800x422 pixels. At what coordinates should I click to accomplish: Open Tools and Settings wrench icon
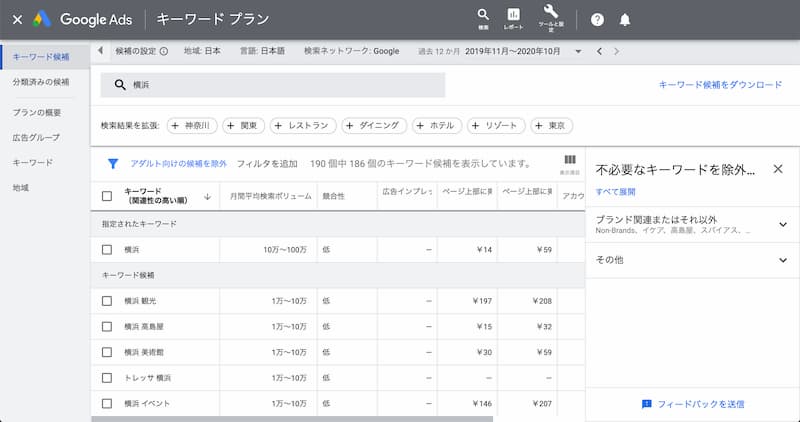click(x=551, y=19)
